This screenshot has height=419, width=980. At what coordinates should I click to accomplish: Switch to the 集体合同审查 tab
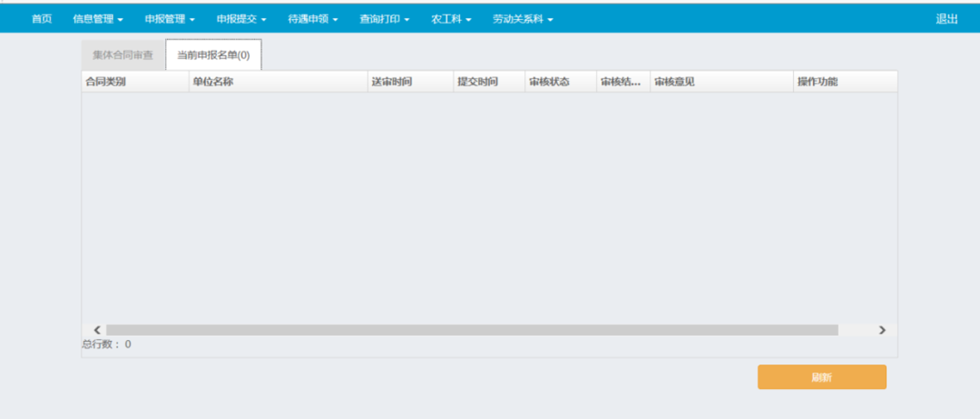(x=123, y=55)
